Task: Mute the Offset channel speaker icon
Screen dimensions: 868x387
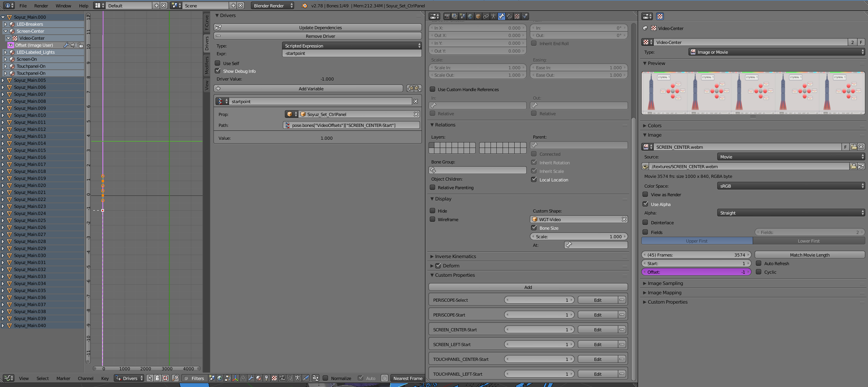Action: [x=74, y=45]
